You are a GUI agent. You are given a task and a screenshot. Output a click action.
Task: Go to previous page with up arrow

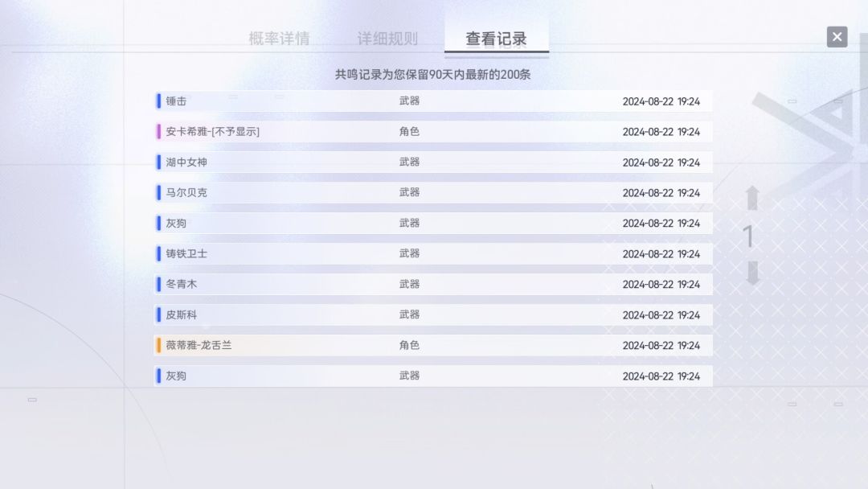(x=751, y=198)
